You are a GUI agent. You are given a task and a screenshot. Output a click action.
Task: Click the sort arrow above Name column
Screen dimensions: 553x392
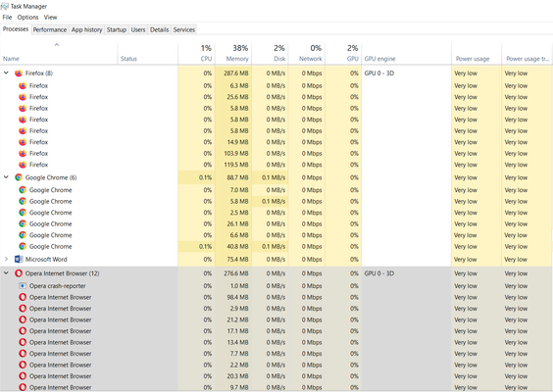coord(57,45)
